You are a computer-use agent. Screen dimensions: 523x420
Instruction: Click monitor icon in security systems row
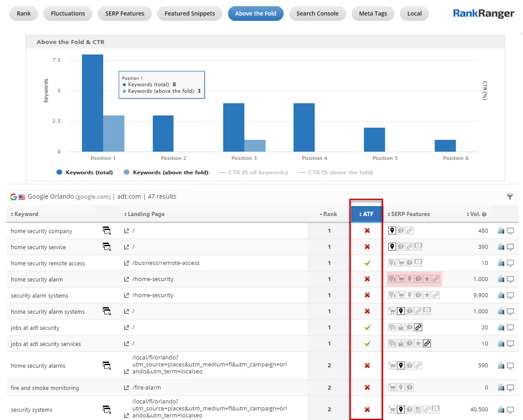coord(510,410)
